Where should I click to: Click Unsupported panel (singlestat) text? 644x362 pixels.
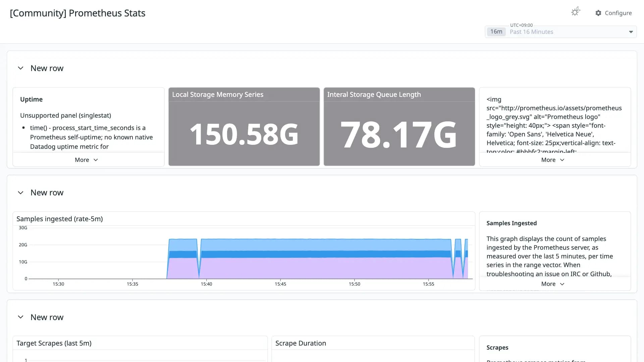point(65,115)
